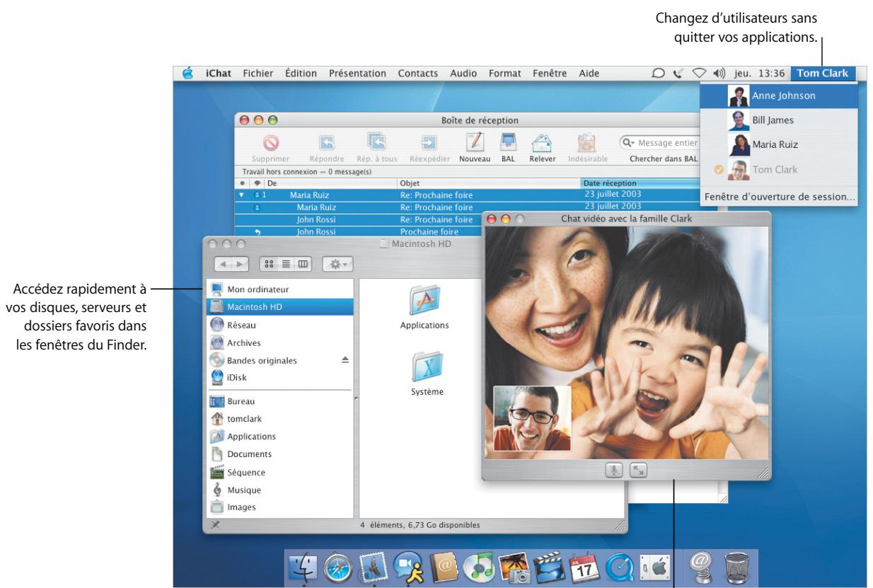Click the AirPort status icon in menu bar

point(700,73)
